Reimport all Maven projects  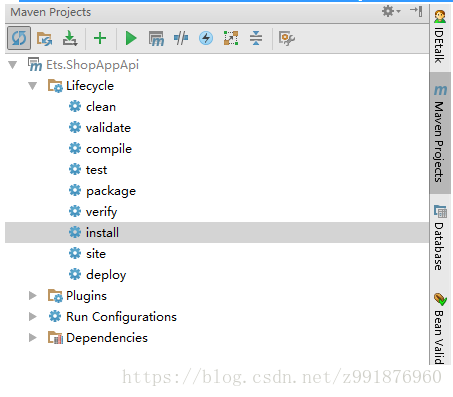click(x=19, y=38)
